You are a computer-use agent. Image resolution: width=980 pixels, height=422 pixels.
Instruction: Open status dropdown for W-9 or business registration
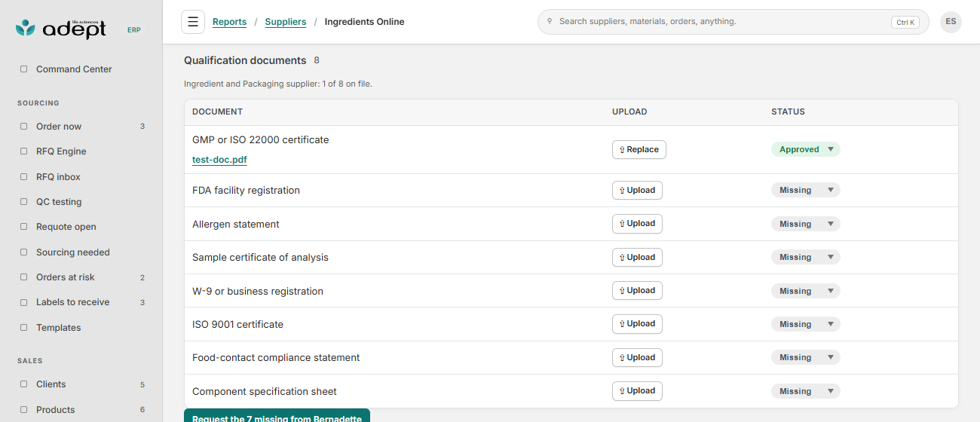805,291
